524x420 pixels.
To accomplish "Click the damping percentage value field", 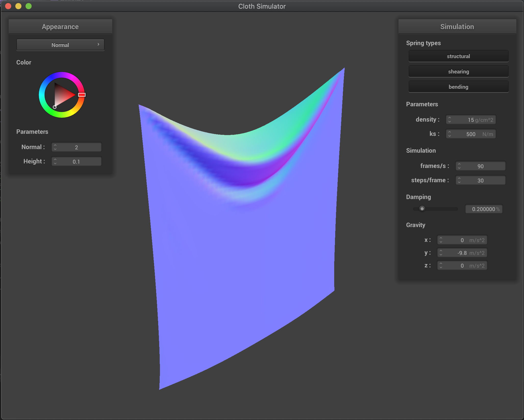I will coord(483,209).
